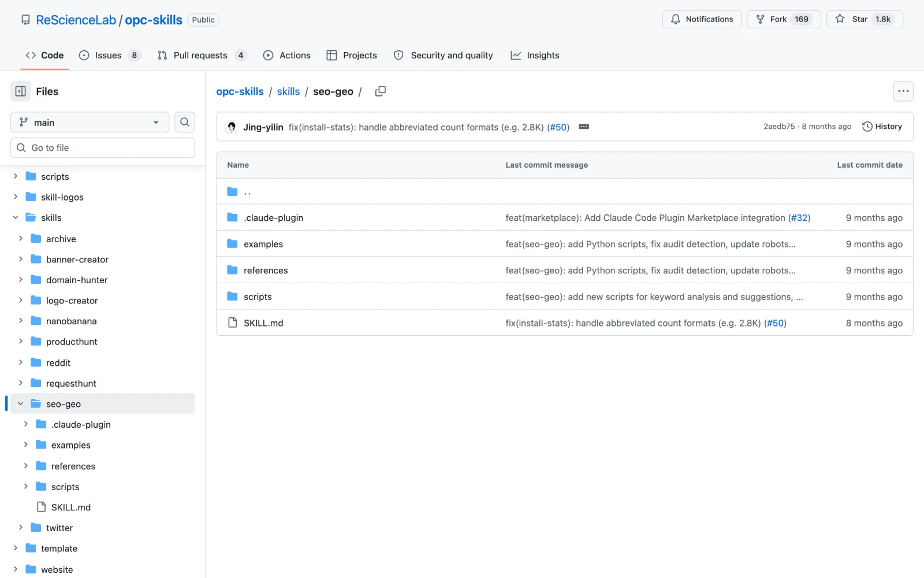Open the Projects tab

[x=352, y=55]
